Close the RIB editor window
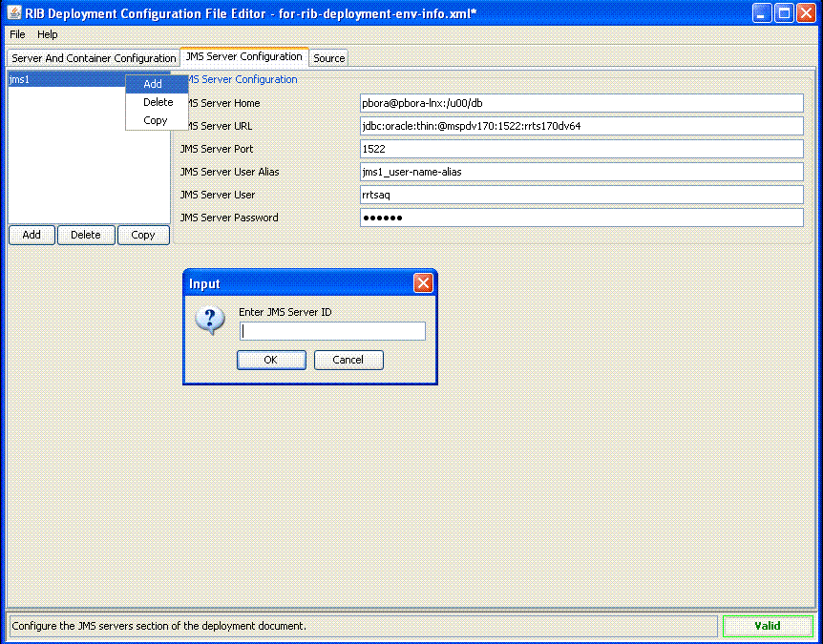 [x=806, y=13]
